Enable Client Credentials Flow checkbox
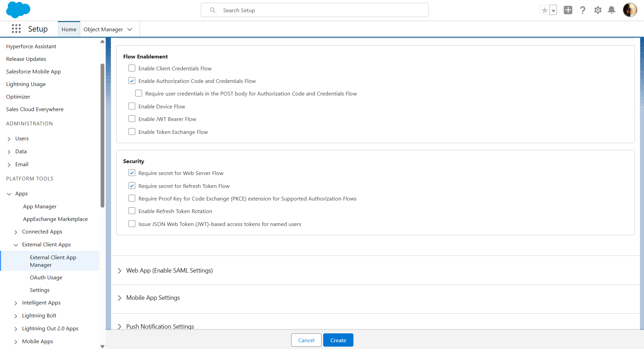 132,68
